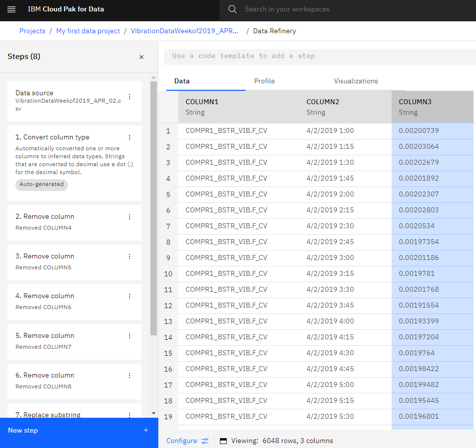476x448 pixels.
Task: Open overflow menu for Data source step
Action: pos(130,97)
